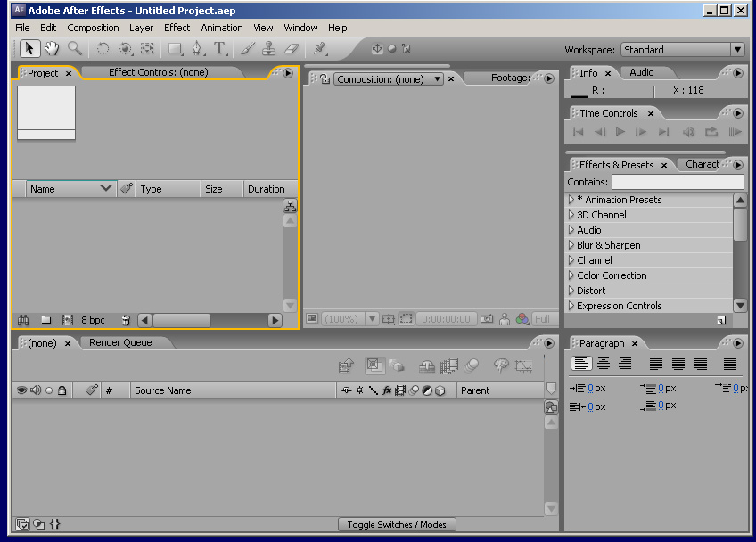Take snapshot with camera icon in viewer

coord(487,319)
